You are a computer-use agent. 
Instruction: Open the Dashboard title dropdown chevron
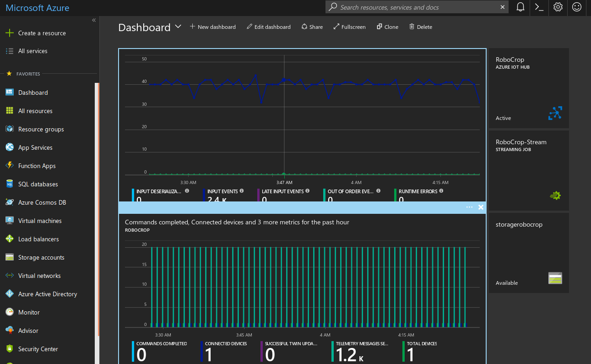(178, 27)
